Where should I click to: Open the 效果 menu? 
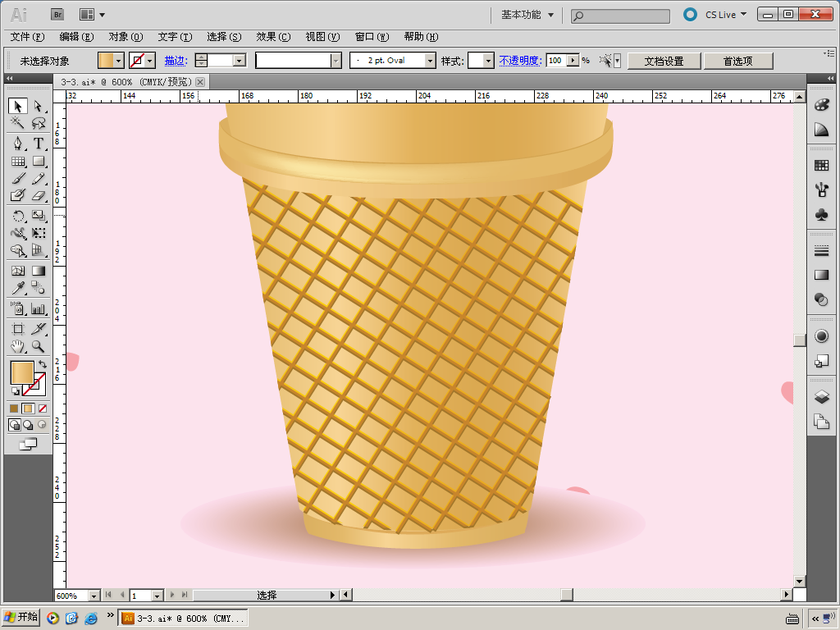273,36
